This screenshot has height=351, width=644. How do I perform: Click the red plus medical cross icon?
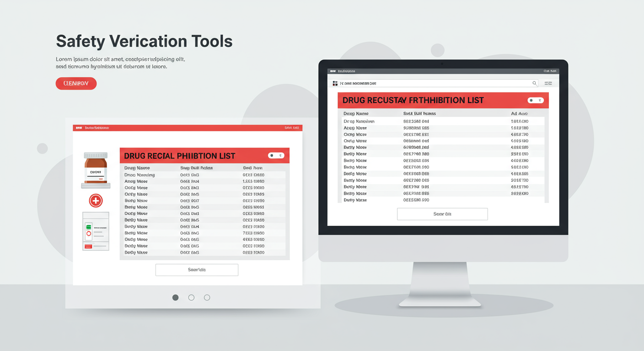coord(96,200)
